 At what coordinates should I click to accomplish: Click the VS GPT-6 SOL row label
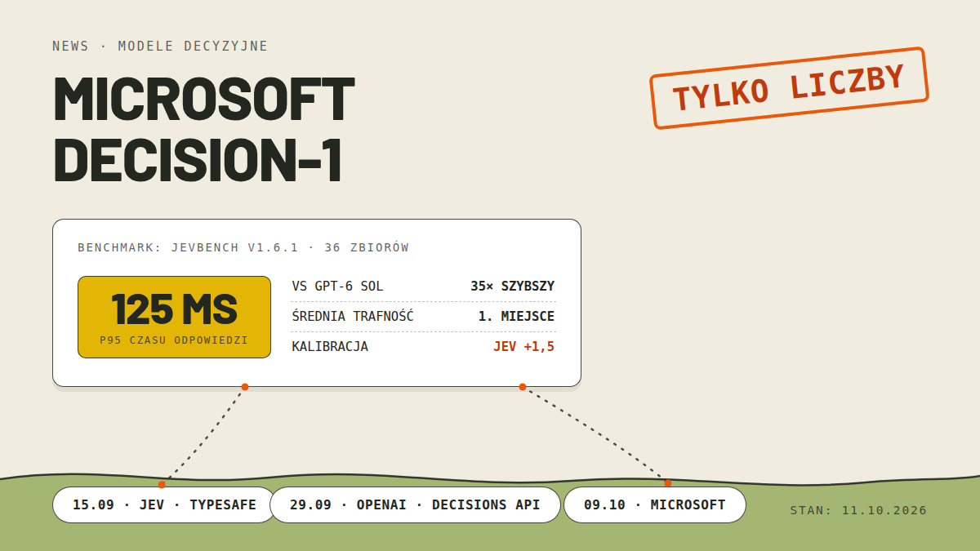click(337, 286)
